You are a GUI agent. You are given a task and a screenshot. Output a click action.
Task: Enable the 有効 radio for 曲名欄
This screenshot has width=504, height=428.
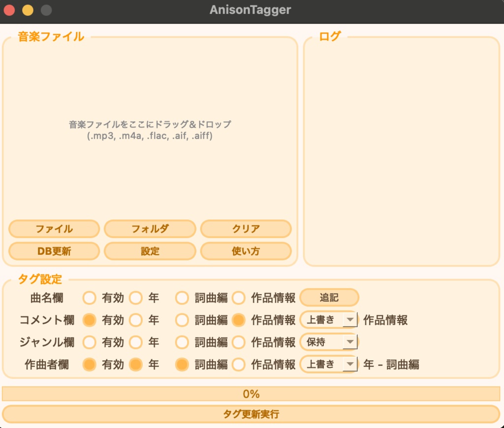(x=89, y=297)
